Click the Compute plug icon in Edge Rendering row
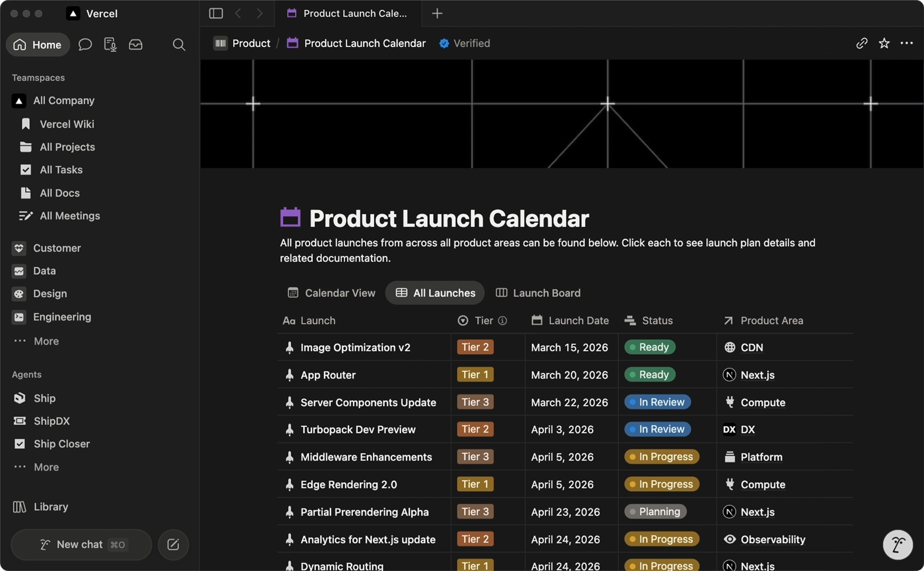924x571 pixels. coord(729,484)
